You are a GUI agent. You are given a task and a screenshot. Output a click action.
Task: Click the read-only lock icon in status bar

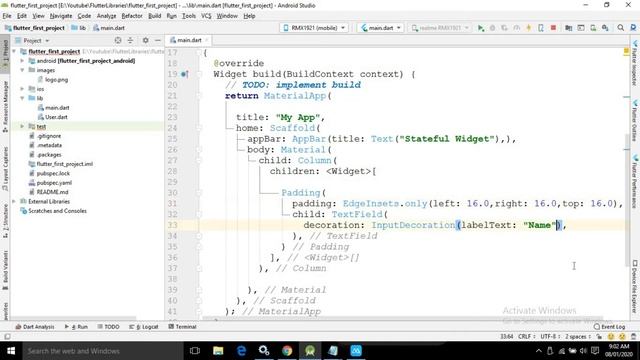click(x=599, y=337)
